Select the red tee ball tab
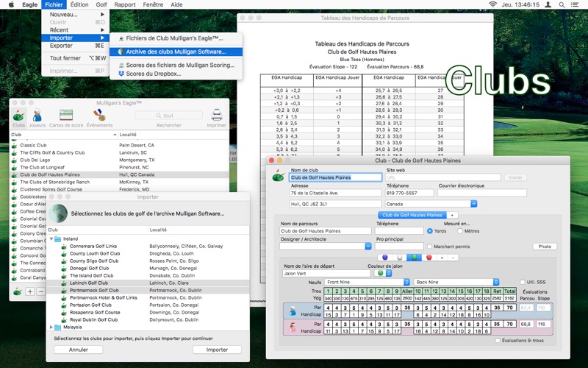 (429, 258)
